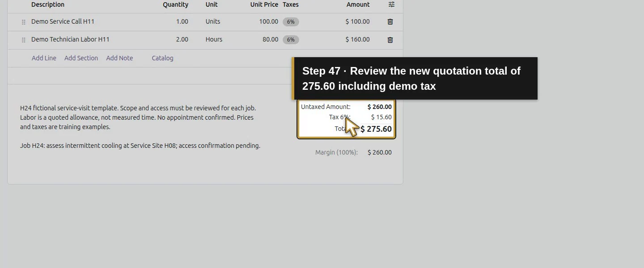This screenshot has height=268, width=644.
Task: Click the Description column header
Action: pos(48,4)
